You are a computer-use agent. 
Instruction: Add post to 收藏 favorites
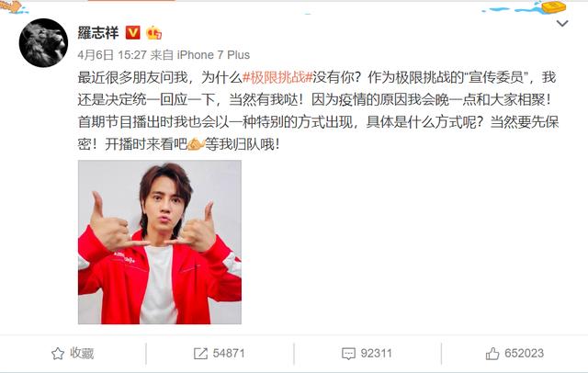tap(73, 354)
